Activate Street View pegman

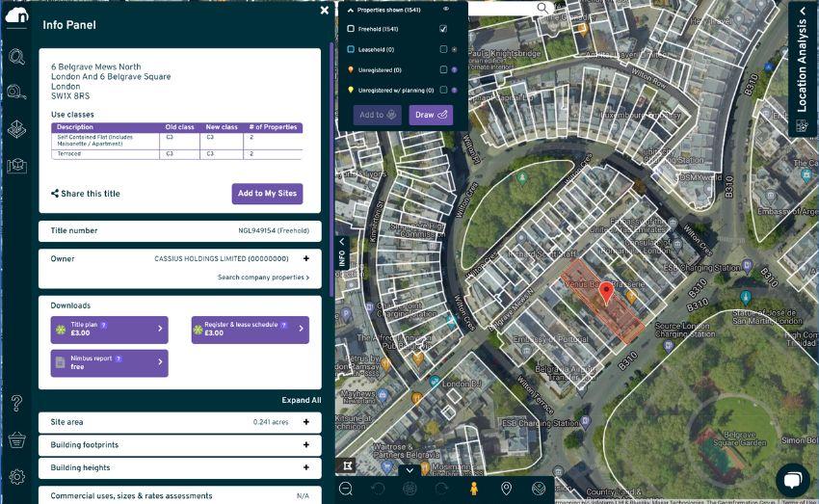click(x=474, y=489)
